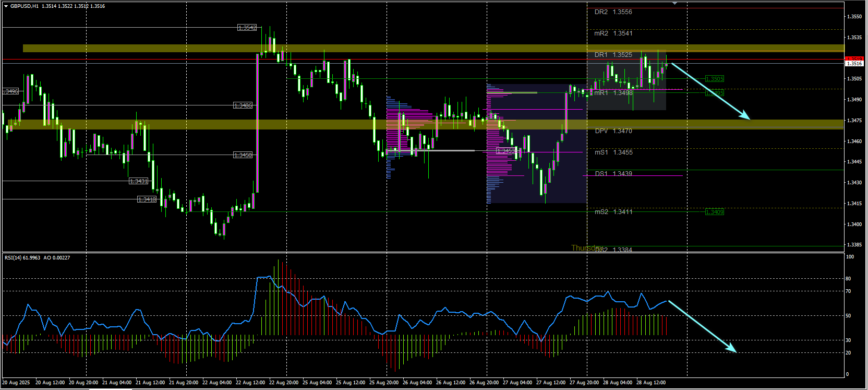Click the triangle icon beside GBPUSD,H1 title
868x390 pixels.
6,6
